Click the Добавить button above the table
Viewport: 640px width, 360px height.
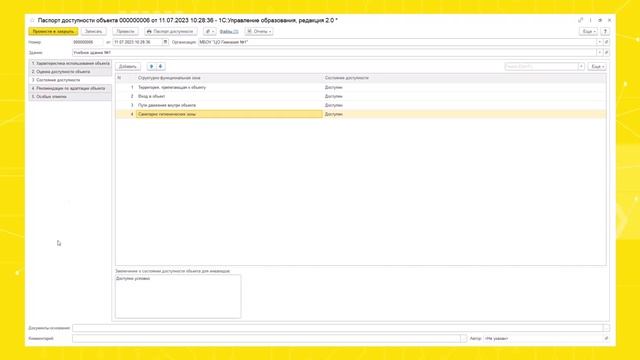click(128, 67)
